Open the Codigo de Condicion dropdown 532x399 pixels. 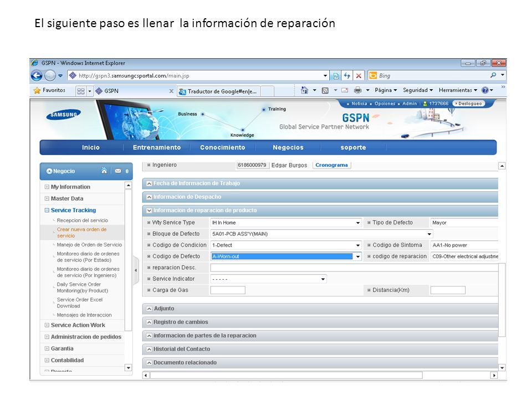286,245
